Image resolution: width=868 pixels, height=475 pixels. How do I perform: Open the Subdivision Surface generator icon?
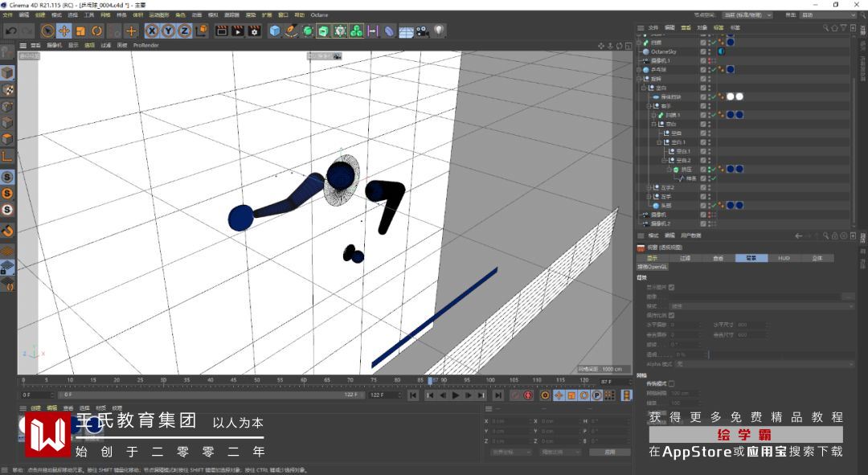click(x=308, y=31)
